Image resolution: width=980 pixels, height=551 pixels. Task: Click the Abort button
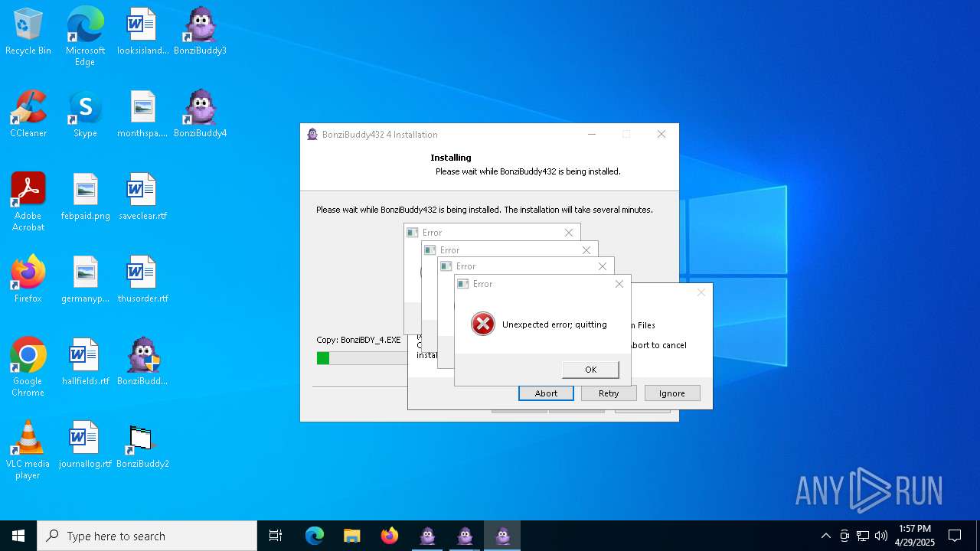pos(546,393)
